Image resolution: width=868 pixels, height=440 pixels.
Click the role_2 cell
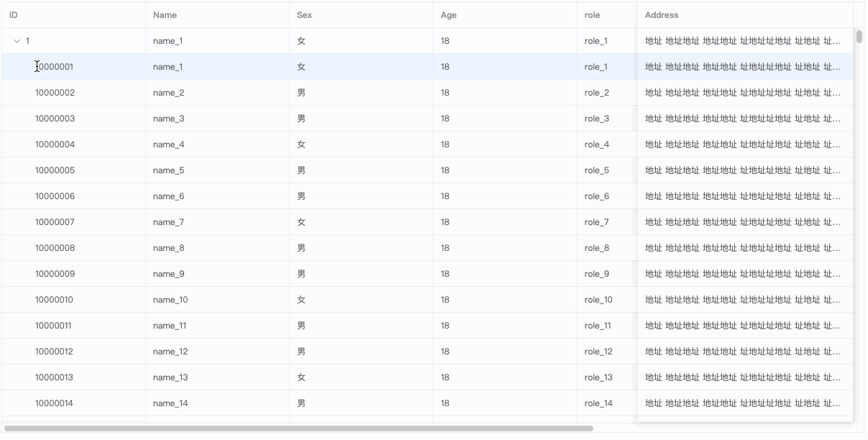tap(607, 93)
